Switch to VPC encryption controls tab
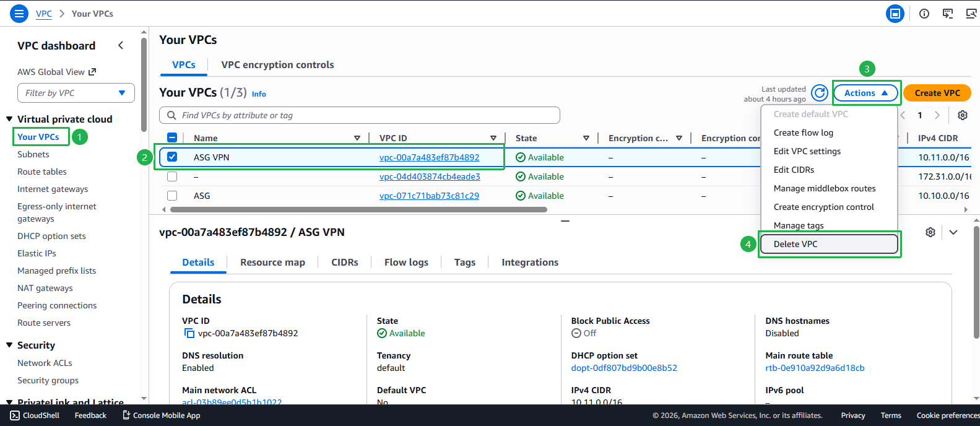This screenshot has width=980, height=426. pos(277,65)
